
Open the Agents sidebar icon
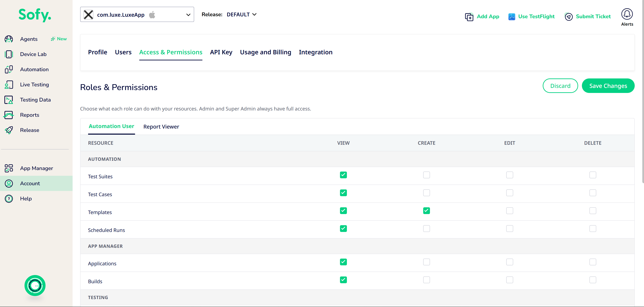(x=9, y=39)
